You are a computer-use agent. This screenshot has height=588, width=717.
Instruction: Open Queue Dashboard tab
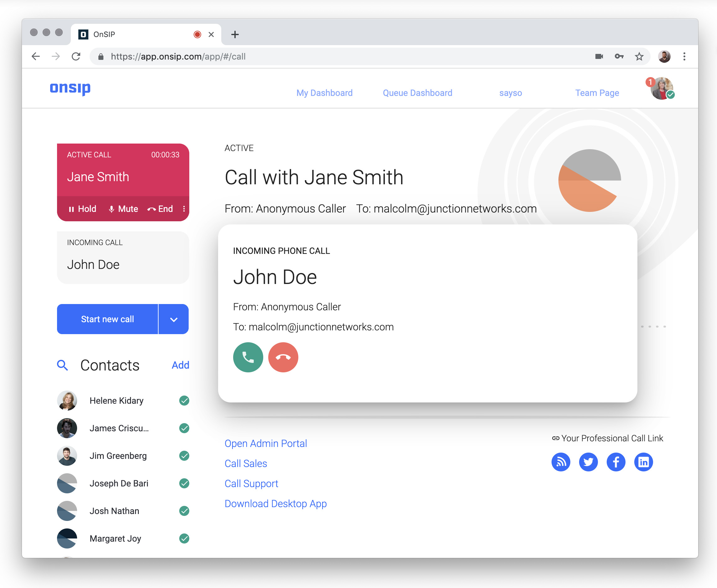pos(418,93)
